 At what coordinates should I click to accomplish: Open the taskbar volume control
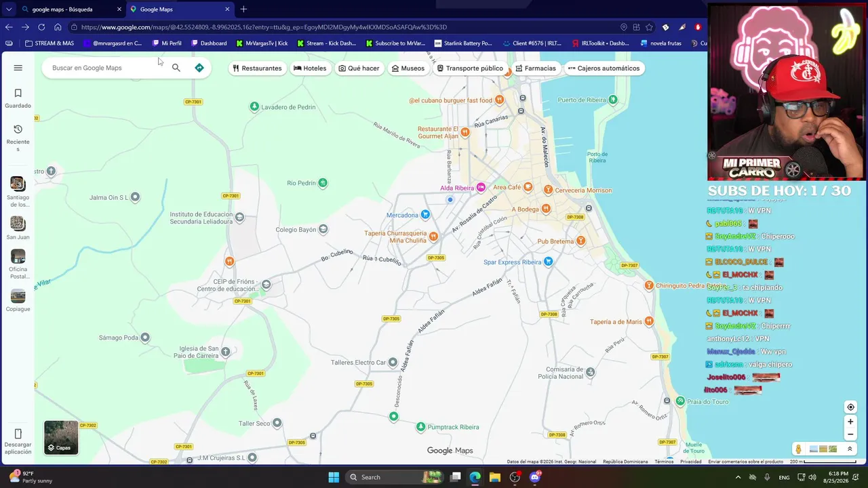(x=812, y=477)
